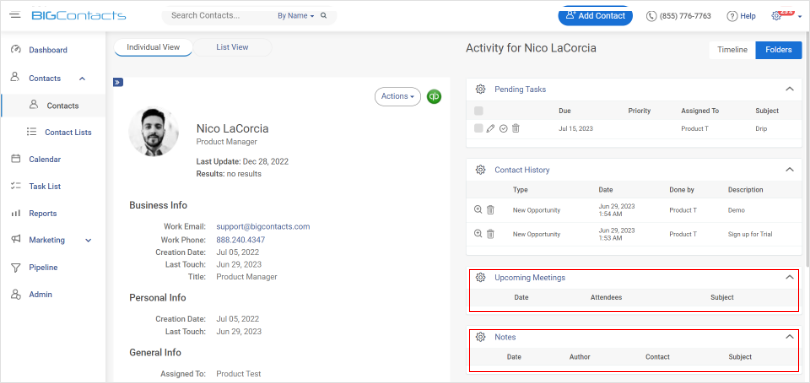Open Contact History gear settings

pyautogui.click(x=480, y=170)
